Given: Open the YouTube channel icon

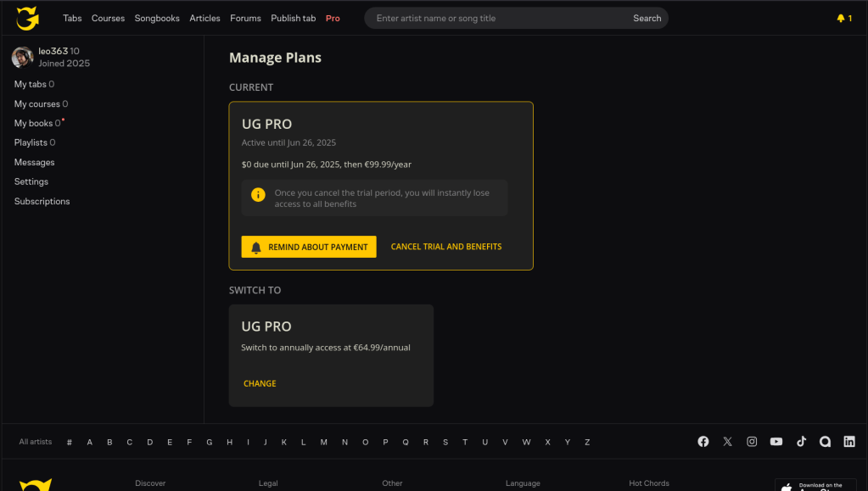Looking at the screenshot, I should (776, 442).
